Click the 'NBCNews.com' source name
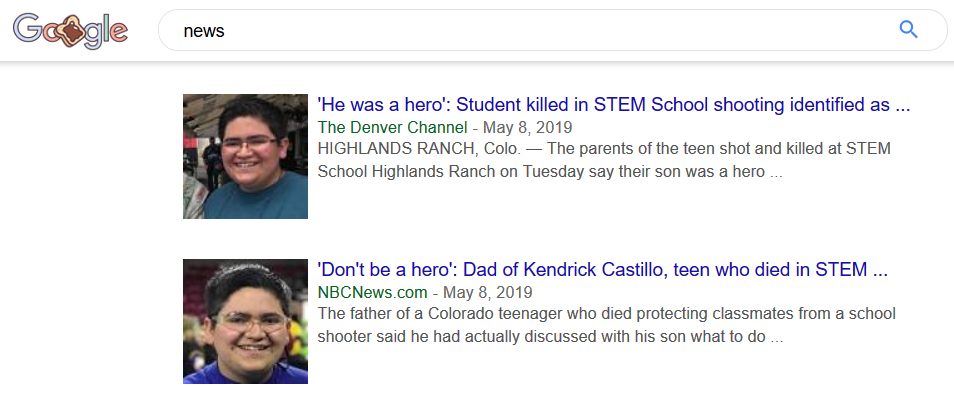Image resolution: width=954 pixels, height=406 pixels. click(x=372, y=292)
